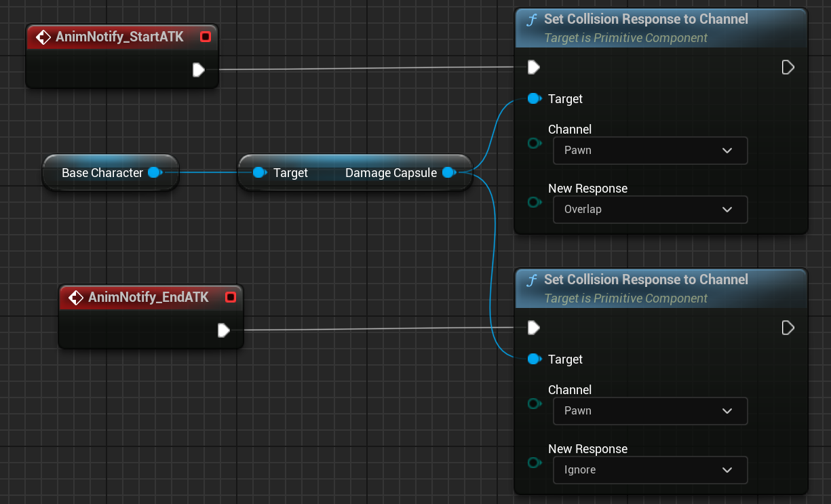Click the Target input pin beside Damage Capsule
Screen dimensions: 831x504
[x=259, y=173]
